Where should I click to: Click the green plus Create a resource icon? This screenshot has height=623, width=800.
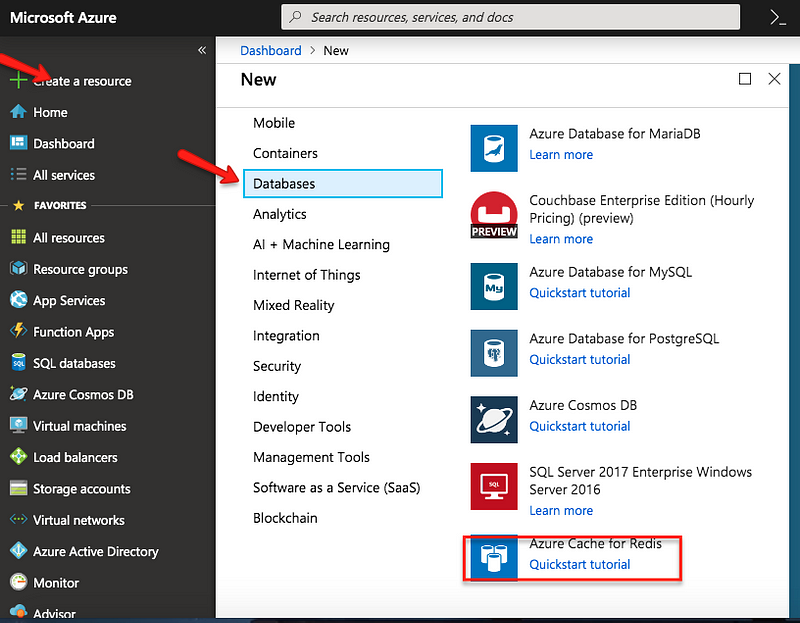(x=18, y=81)
